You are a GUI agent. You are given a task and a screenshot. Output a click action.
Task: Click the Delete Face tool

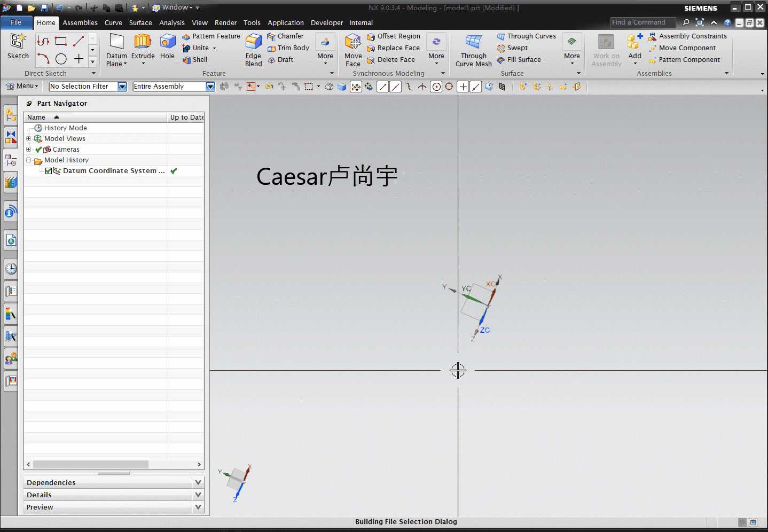391,60
